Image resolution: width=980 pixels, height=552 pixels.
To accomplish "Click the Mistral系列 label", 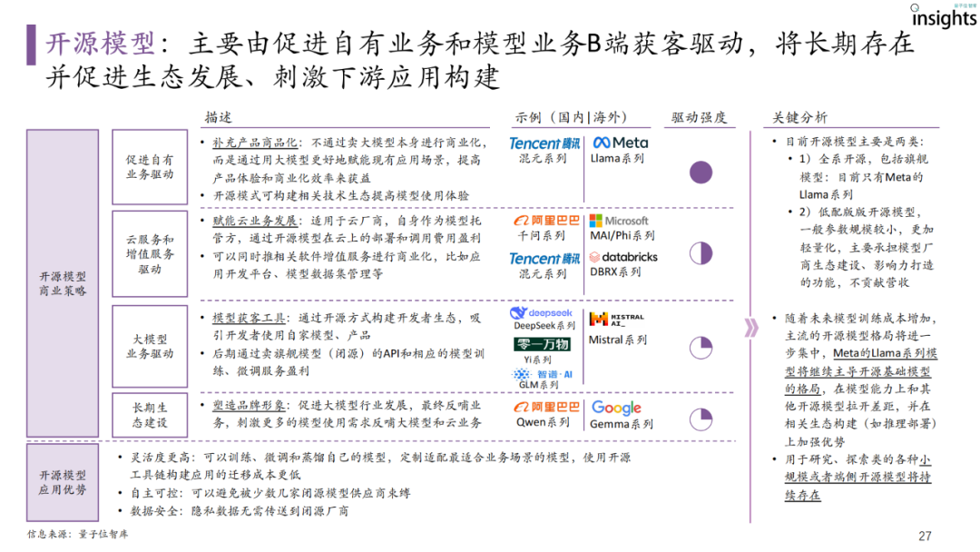I will [x=618, y=340].
